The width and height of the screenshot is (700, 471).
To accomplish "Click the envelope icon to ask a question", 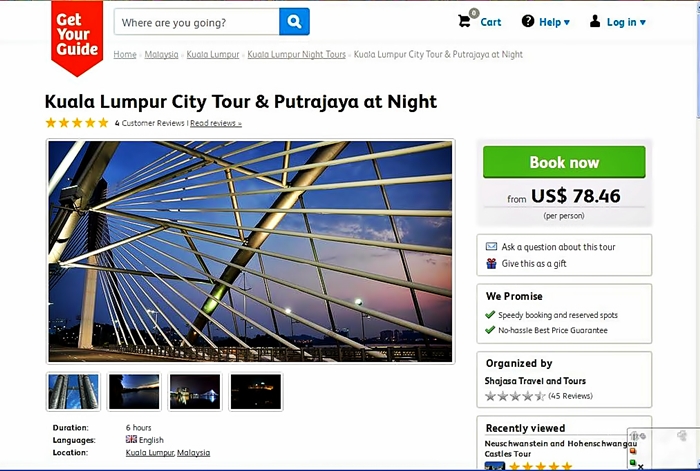I will 491,246.
